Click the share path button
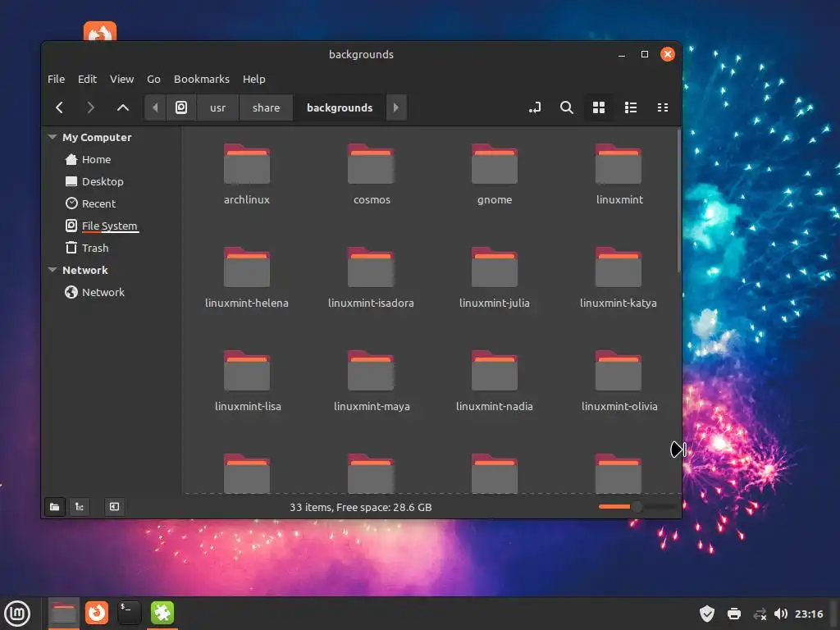 267,107
